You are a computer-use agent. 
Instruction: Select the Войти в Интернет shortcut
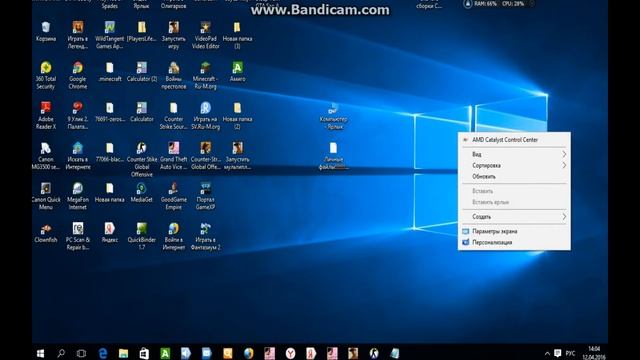[173, 236]
